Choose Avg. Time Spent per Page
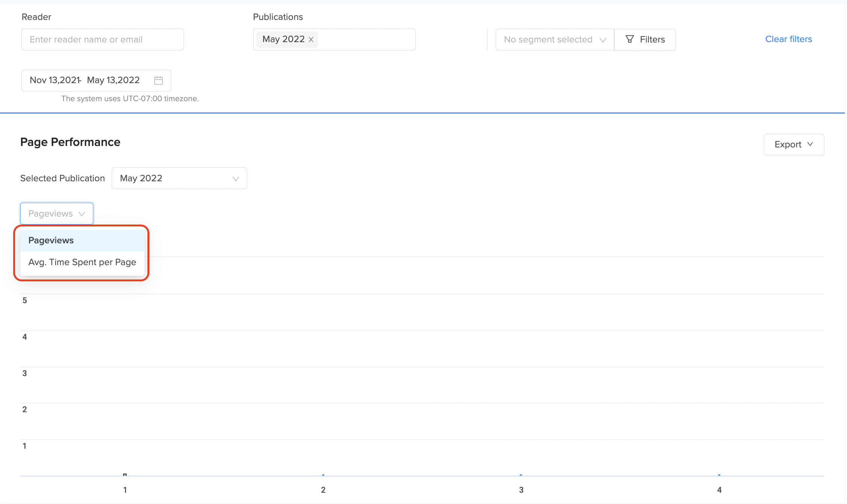 (82, 262)
